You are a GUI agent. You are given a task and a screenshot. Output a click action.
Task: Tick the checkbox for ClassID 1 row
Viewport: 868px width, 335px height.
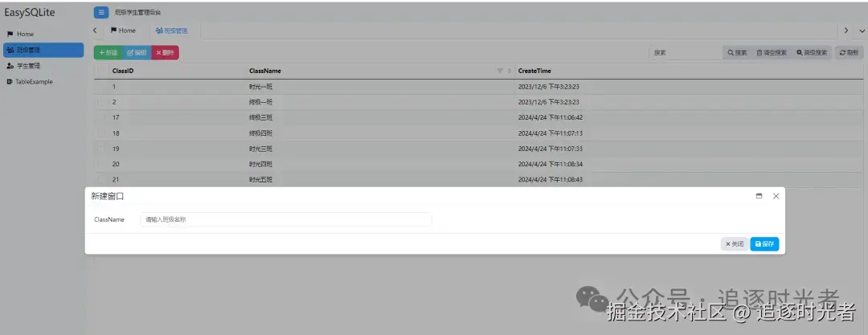tap(100, 87)
